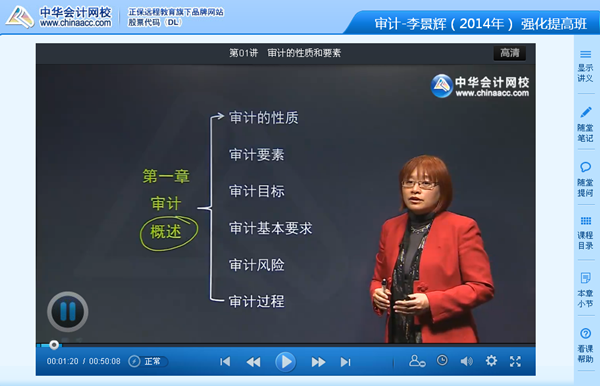
Task: Click the video progress slider handle
Action: 54,345
